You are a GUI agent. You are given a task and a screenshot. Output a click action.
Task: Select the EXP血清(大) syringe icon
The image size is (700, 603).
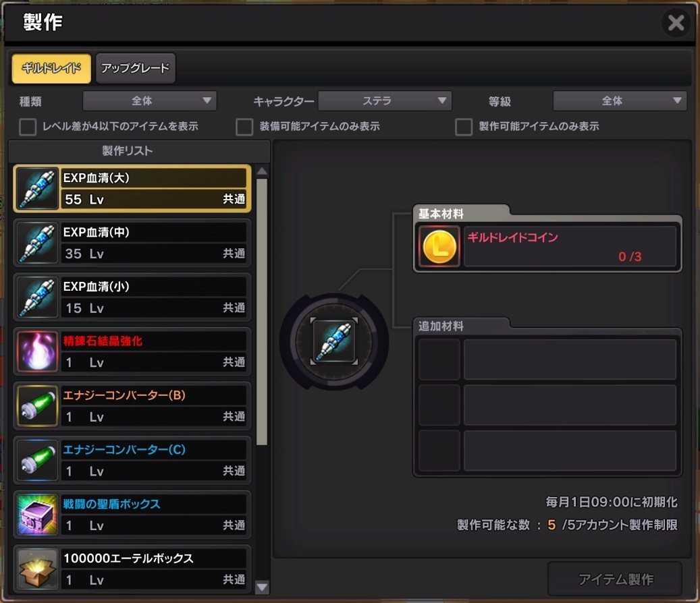tap(38, 189)
